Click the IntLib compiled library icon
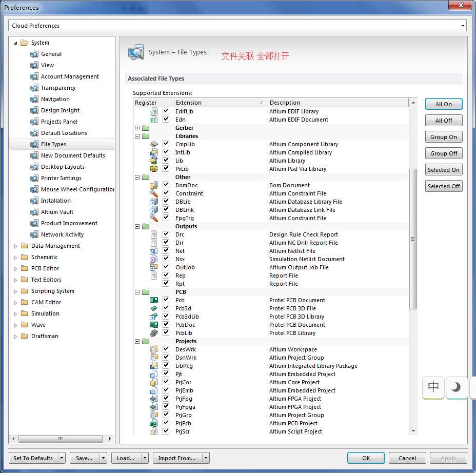Screen dimensions: 476x473 click(154, 152)
